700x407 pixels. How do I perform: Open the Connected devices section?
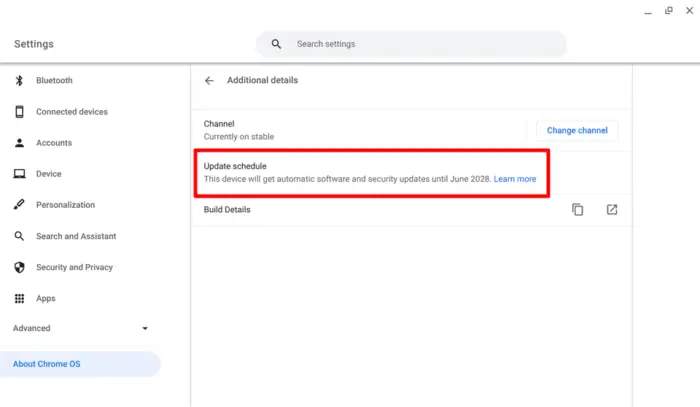point(72,112)
